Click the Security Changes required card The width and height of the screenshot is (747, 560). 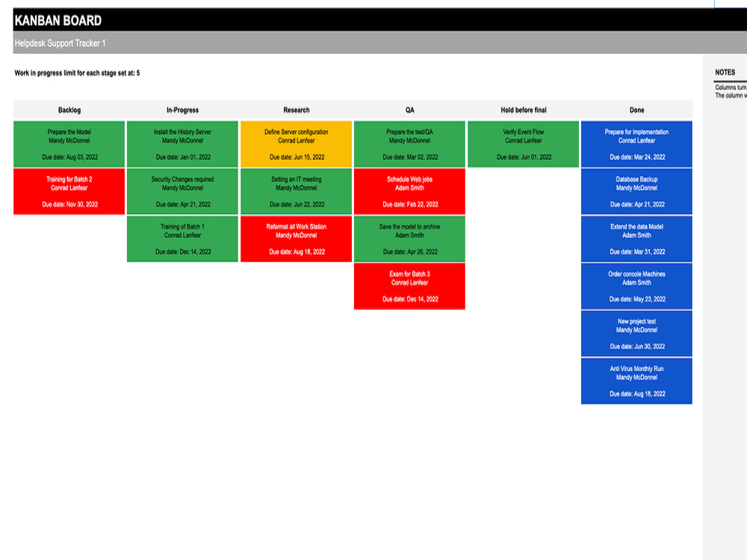(x=182, y=191)
